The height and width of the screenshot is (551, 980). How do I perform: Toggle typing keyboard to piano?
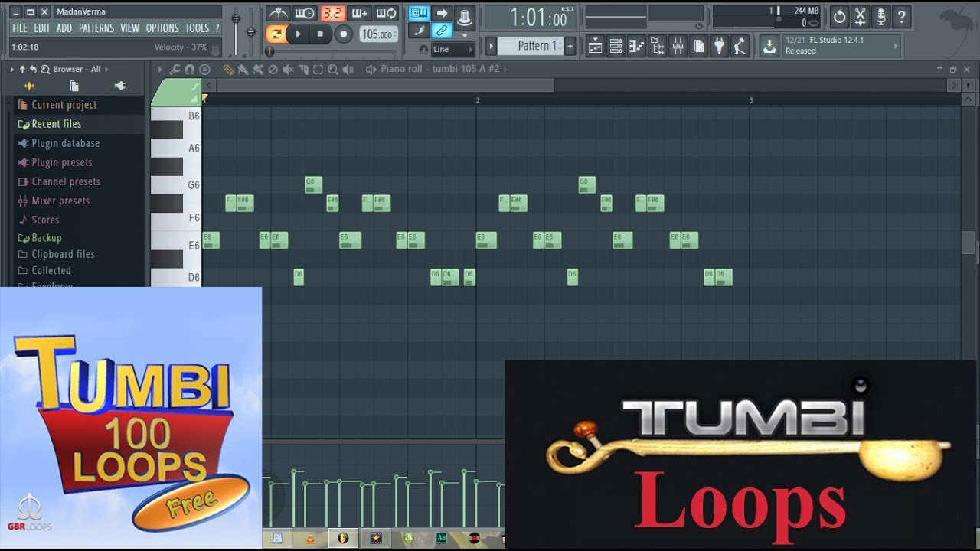coord(419,13)
